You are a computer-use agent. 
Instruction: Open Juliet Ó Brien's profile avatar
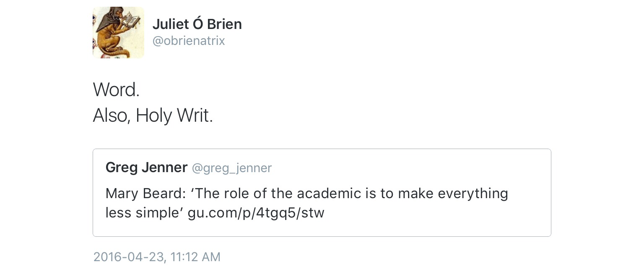[x=118, y=33]
